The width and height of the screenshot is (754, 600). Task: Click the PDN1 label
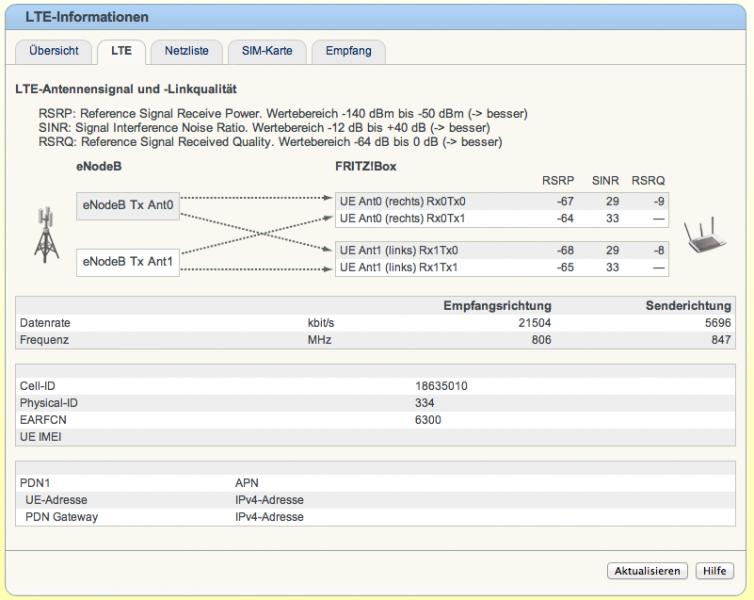tap(35, 483)
